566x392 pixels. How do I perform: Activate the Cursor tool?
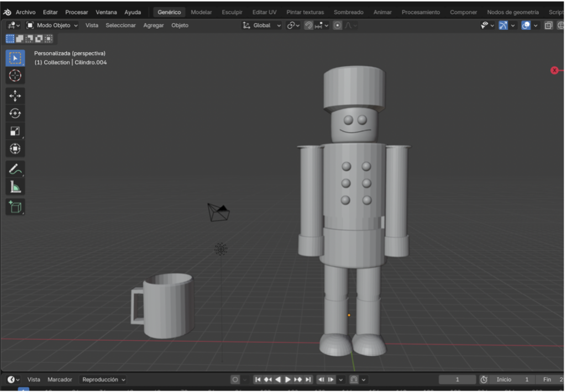point(15,75)
